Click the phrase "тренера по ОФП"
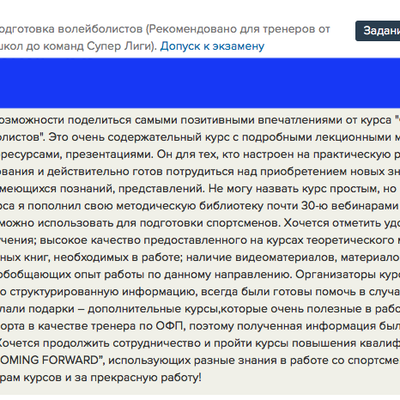The width and height of the screenshot is (400, 400). click(135, 326)
